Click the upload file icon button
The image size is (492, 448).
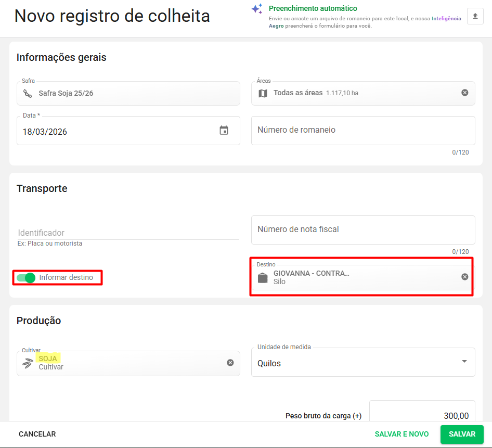point(475,16)
